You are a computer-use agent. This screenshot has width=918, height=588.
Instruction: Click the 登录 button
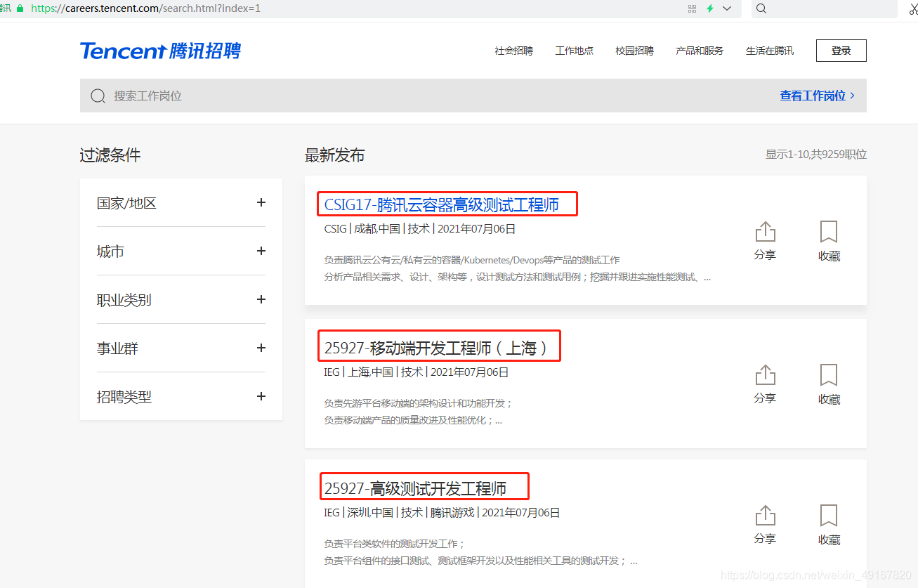[841, 51]
